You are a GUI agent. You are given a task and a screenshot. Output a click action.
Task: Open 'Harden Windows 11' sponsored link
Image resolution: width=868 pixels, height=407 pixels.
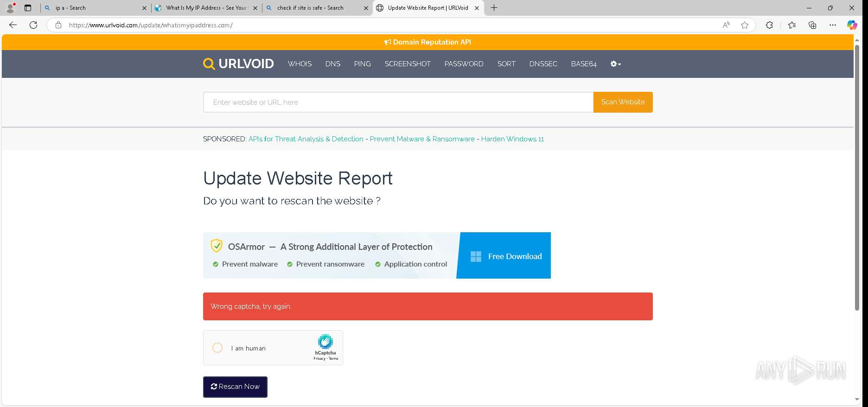tap(512, 139)
